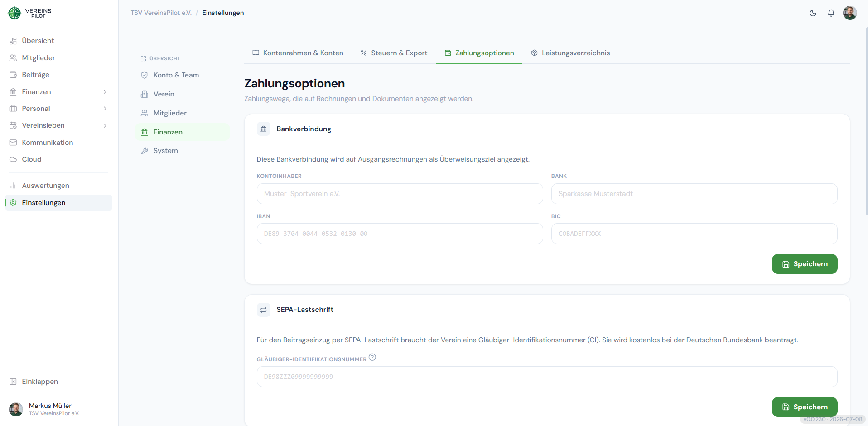This screenshot has height=426, width=868.
Task: Click Markus Müller profile at sidebar bottom
Action: [45, 409]
